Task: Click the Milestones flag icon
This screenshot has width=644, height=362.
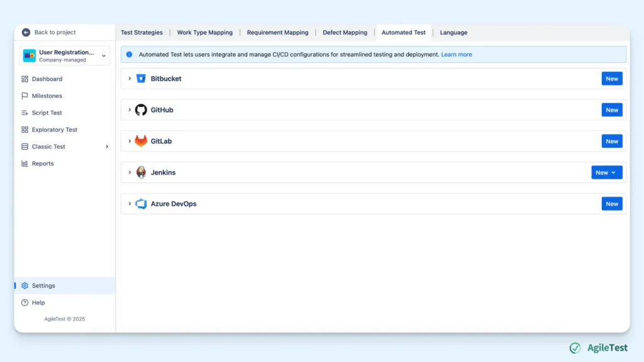Action: click(x=25, y=96)
